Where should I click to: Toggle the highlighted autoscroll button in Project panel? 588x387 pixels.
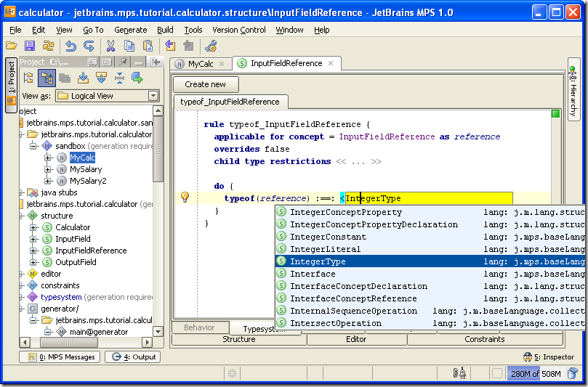tap(47, 78)
